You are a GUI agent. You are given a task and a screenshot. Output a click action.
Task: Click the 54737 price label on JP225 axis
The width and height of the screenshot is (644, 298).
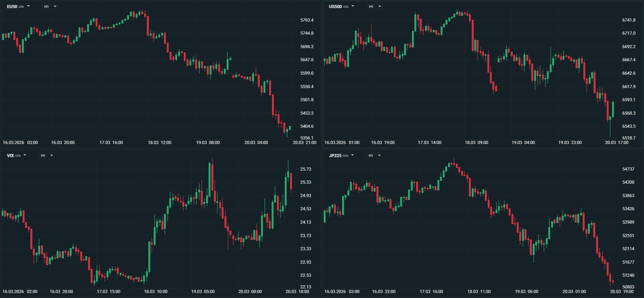point(628,169)
